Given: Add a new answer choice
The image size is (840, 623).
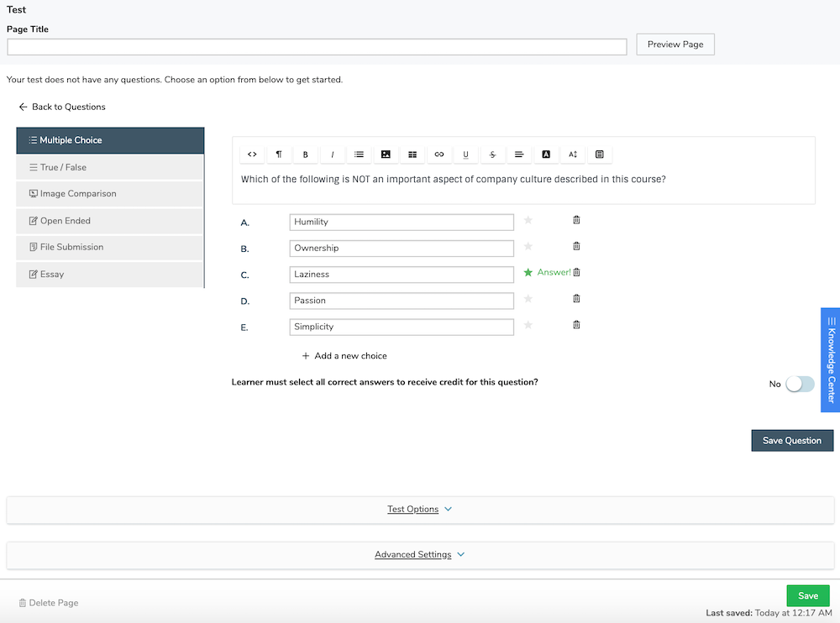Looking at the screenshot, I should point(344,355).
